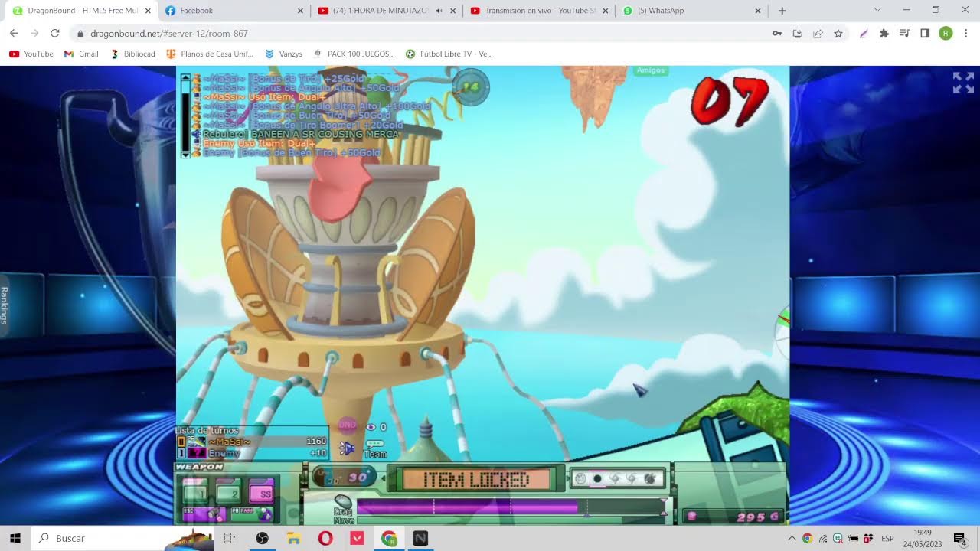Click the wind indicator showing 14

(471, 86)
